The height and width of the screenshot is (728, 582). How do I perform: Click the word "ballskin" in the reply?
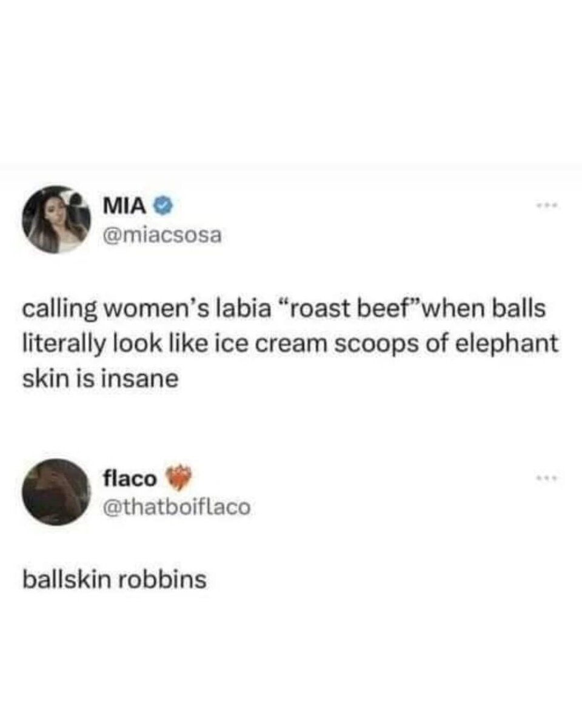[67, 580]
